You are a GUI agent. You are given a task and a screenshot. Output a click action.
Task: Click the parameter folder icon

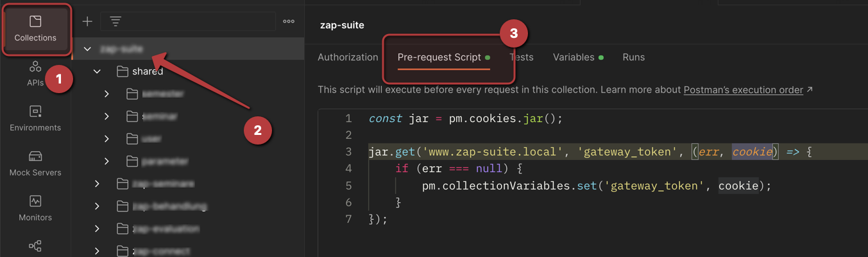pyautogui.click(x=132, y=161)
